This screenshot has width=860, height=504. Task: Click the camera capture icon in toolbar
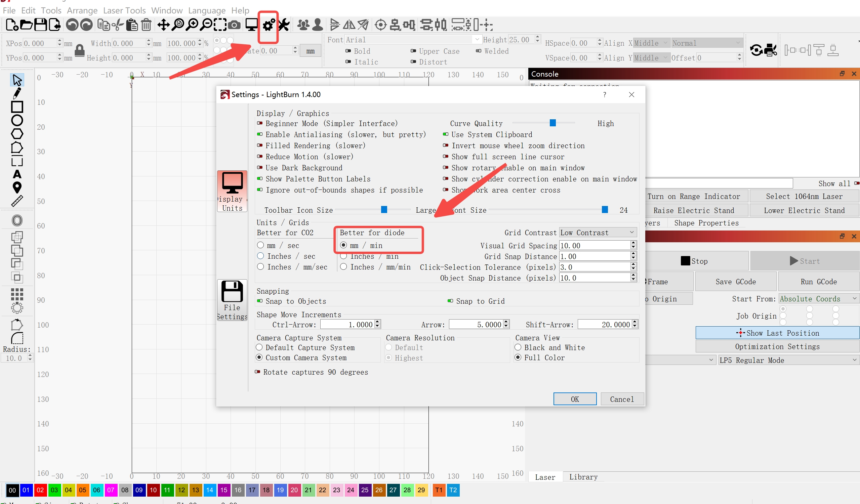point(234,25)
